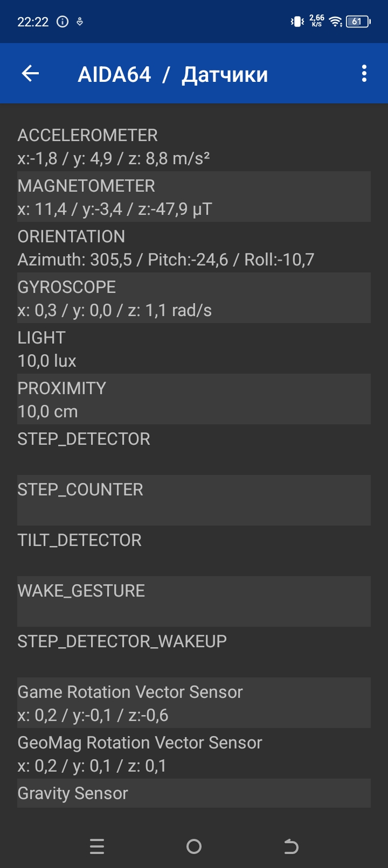Tap the PROXIMITY sensor entry
The width and height of the screenshot is (388, 868).
coord(193,400)
